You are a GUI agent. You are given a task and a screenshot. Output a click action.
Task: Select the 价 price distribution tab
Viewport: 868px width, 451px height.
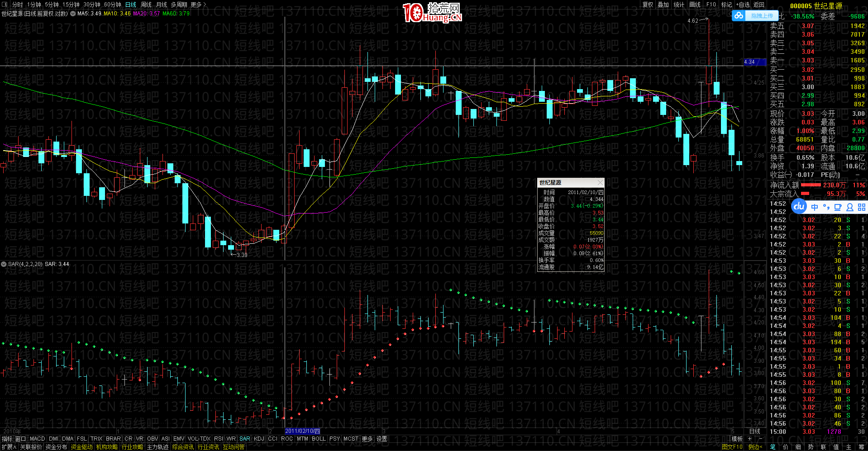point(785,447)
